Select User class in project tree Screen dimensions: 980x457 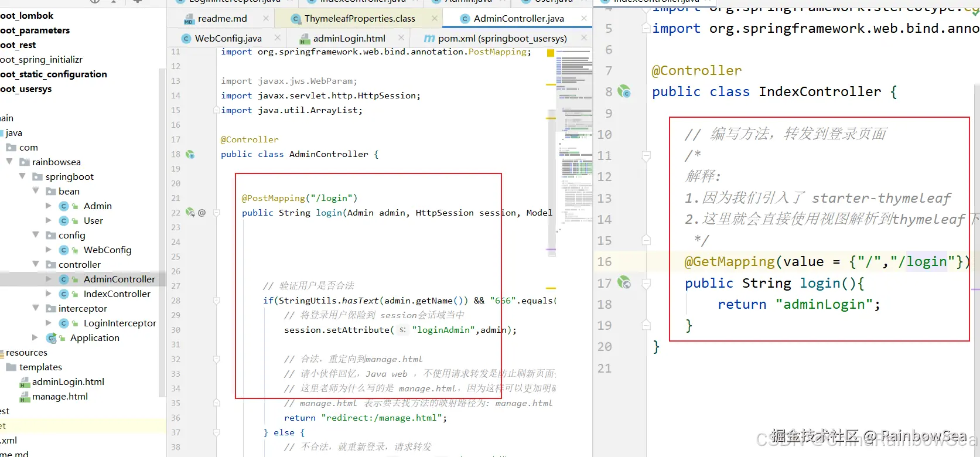[93, 220]
